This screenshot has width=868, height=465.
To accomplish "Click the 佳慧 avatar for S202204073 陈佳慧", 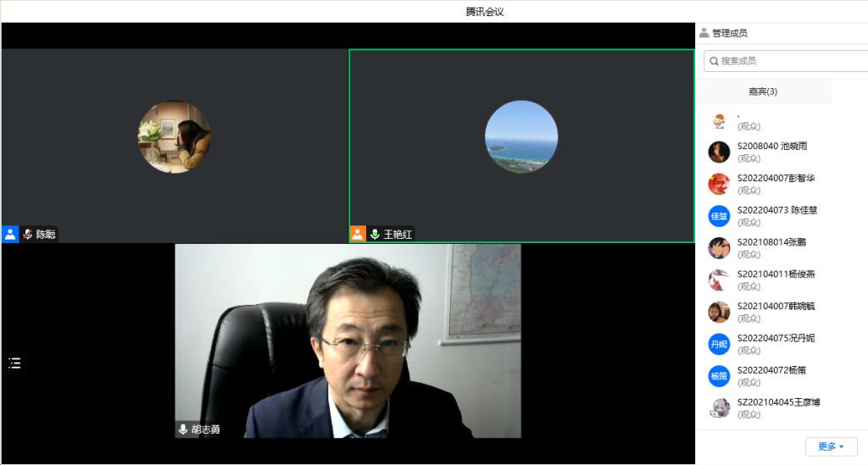I will [719, 216].
